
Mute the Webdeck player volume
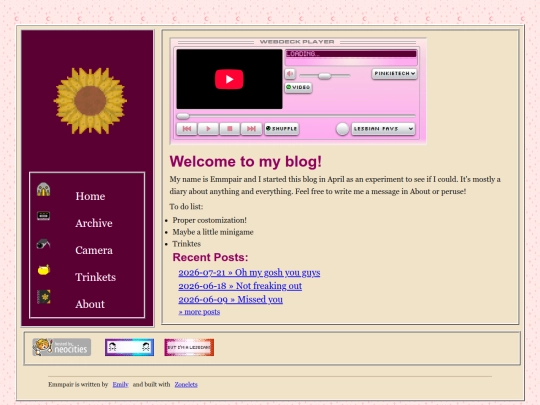(x=290, y=74)
